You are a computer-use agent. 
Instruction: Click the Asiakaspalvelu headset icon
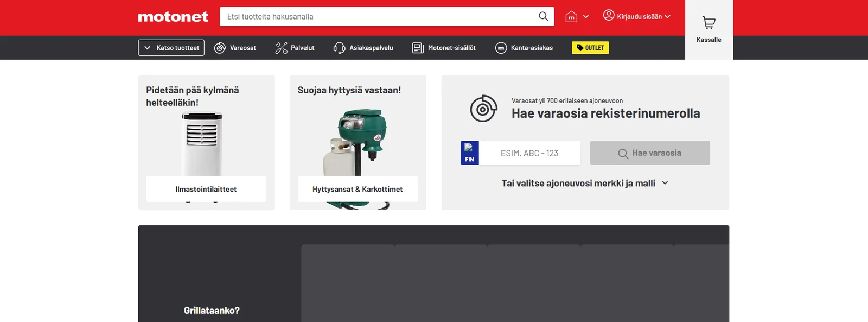[339, 48]
